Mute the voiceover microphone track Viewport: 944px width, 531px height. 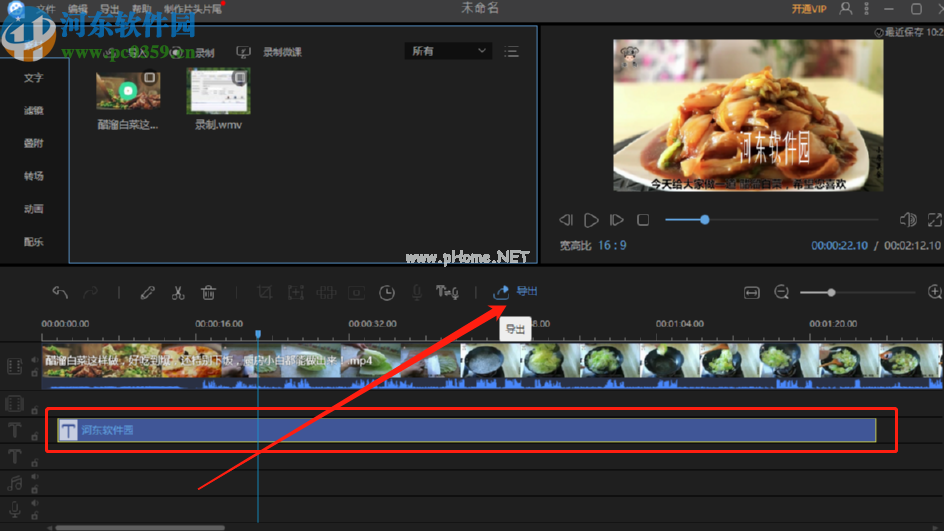[x=35, y=503]
